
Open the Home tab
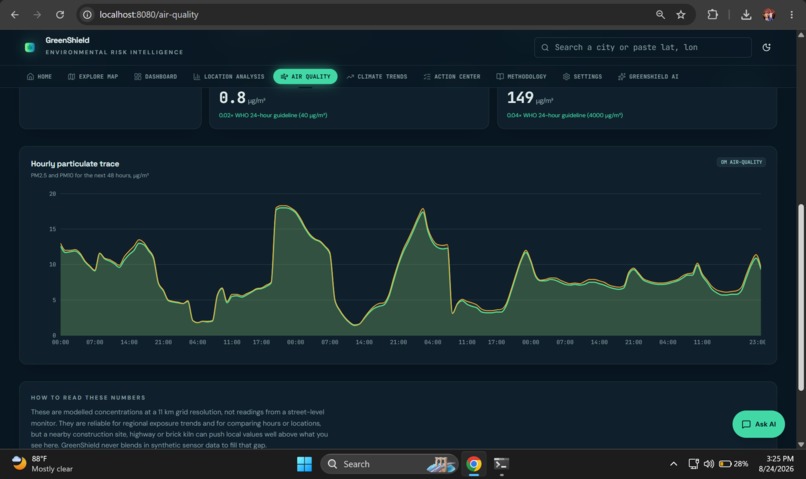39,77
